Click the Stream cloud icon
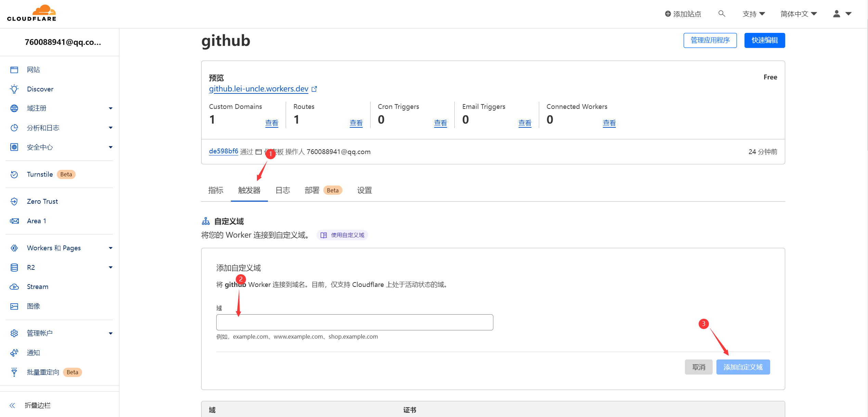Image resolution: width=868 pixels, height=417 pixels. (14, 287)
